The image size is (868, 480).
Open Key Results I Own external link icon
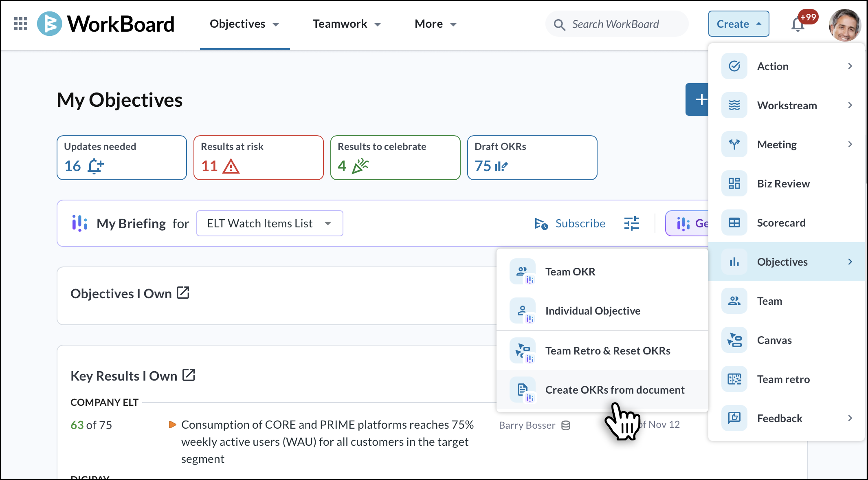tap(189, 375)
